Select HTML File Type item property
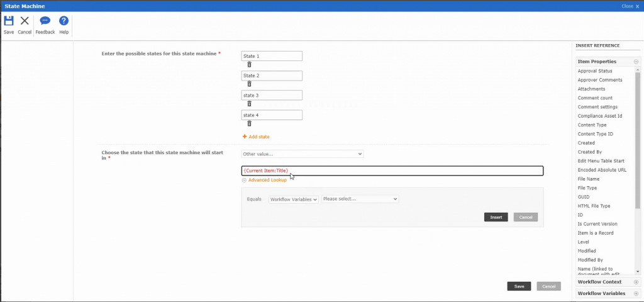 [x=594, y=206]
